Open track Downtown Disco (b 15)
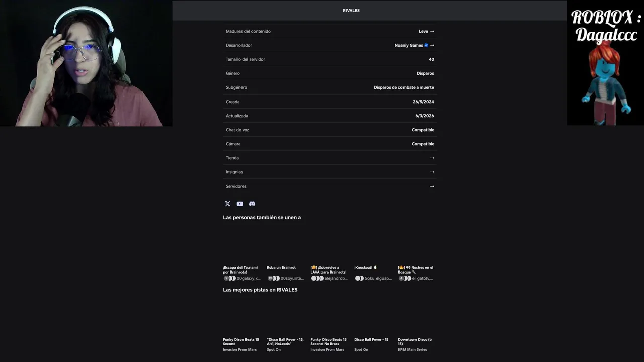 pyautogui.click(x=415, y=341)
